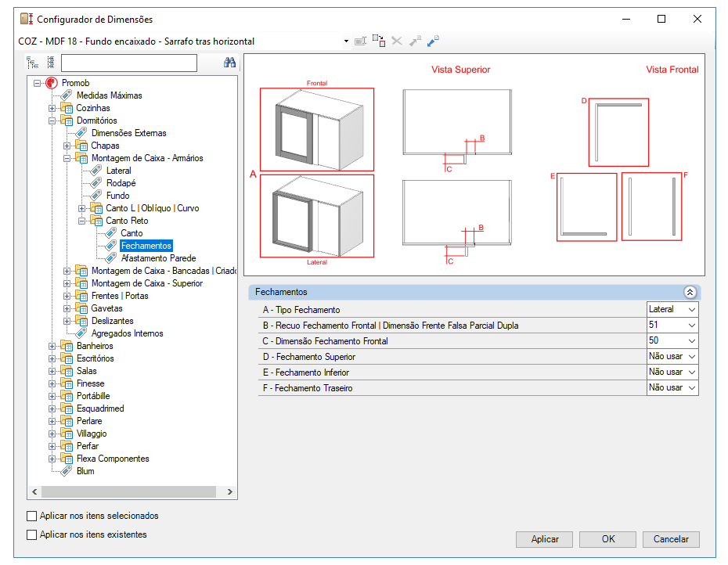Viewport: 728px width, 565px height.
Task: Collapse the Canto Reto tree node
Action: 81,221
